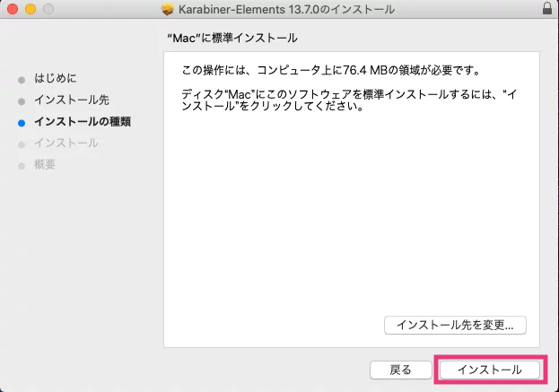Click the ディスク"Mac"にこのソフトウェア instruction paragraph
The height and width of the screenshot is (392, 559).
tap(349, 100)
